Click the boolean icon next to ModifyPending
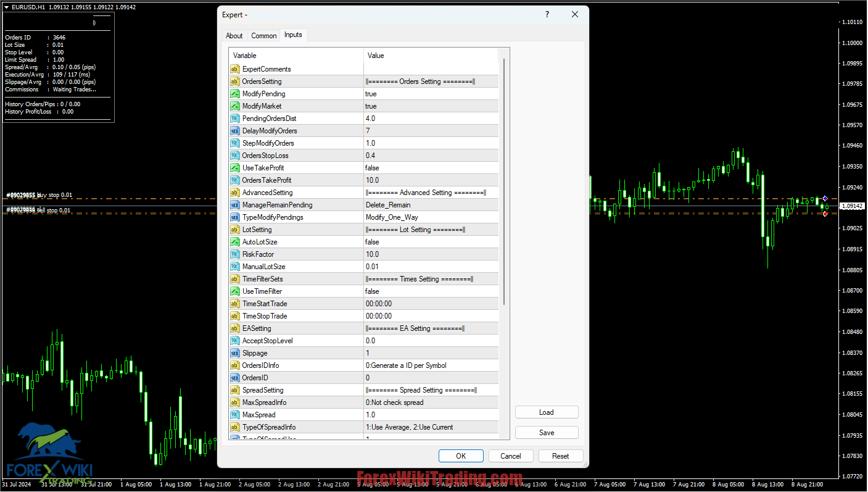Viewport: 868px width, 492px height. pyautogui.click(x=235, y=93)
